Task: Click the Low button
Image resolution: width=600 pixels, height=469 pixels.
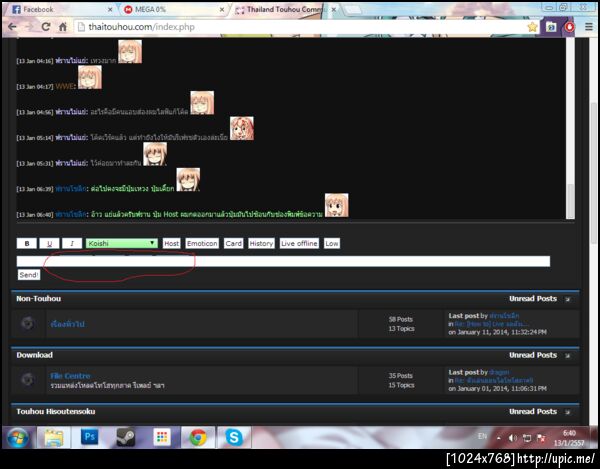Action: point(332,243)
